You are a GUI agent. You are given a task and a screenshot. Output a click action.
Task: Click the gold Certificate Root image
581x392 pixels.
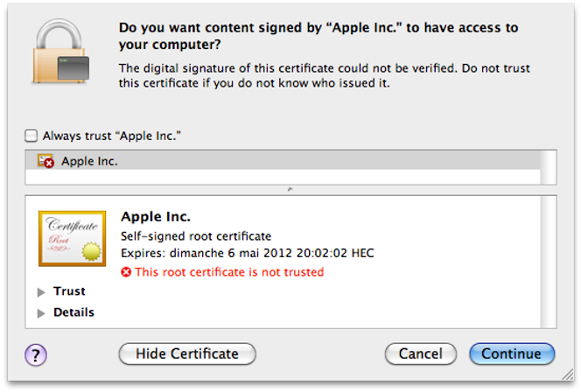73,239
